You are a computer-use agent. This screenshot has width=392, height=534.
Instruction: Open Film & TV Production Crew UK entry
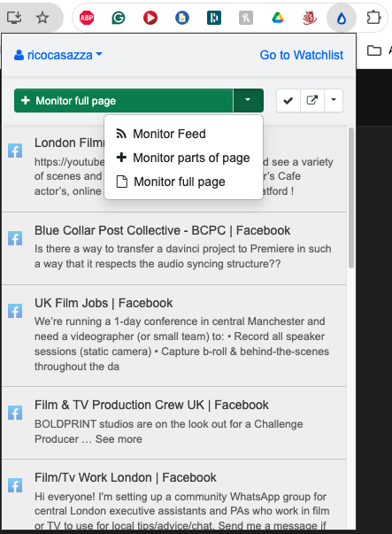151,405
